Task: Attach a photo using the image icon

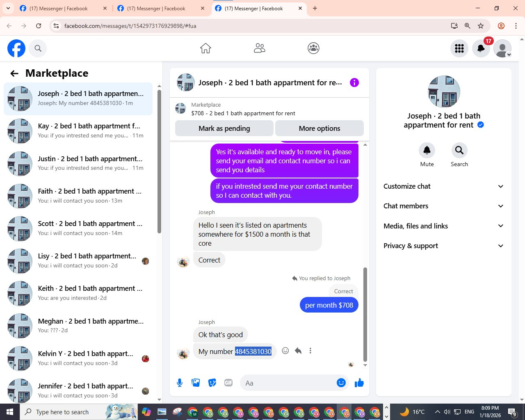Action: point(196,383)
